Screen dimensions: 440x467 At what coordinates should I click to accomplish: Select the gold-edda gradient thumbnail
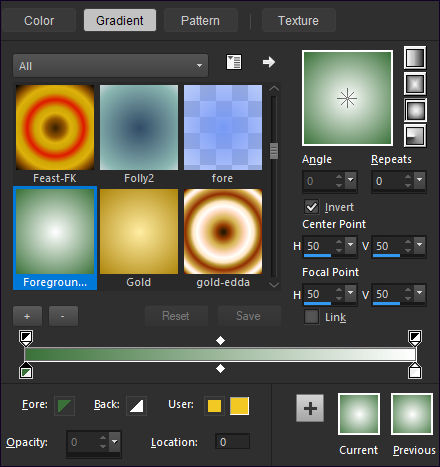(223, 232)
